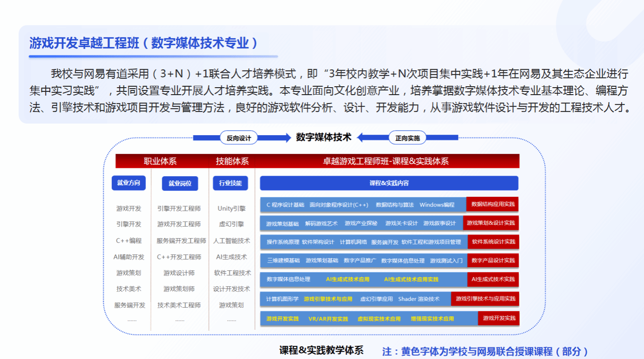Image resolution: width=644 pixels, height=359 pixels.
Task: Click the title 游戏开发卓越工程班（数字媒体技术专业）
Action: click(x=144, y=43)
